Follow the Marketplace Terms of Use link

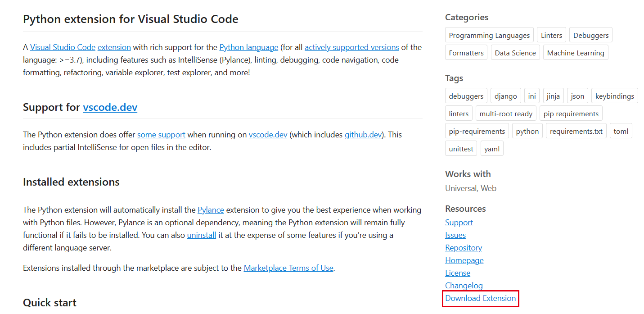coord(288,268)
